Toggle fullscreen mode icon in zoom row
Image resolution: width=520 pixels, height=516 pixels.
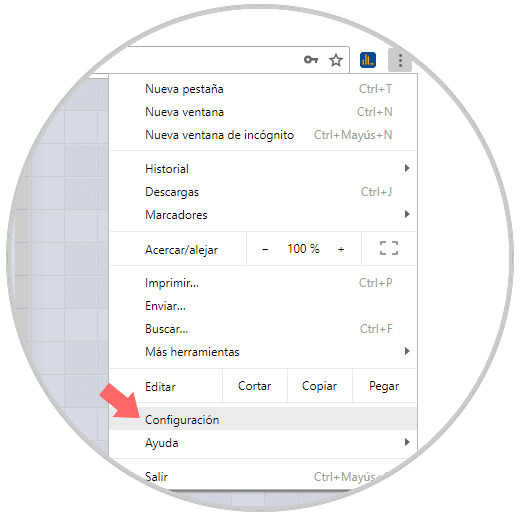[x=389, y=248]
